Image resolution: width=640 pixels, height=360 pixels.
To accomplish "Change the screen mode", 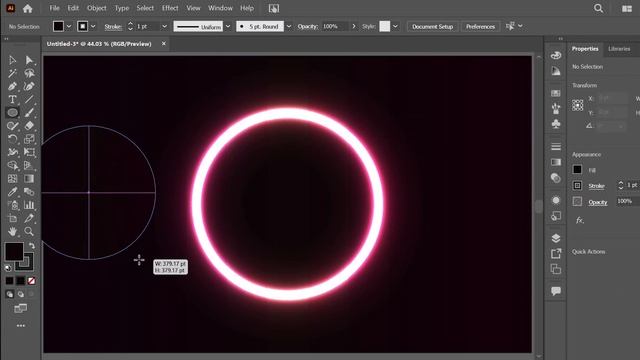I will coord(20,308).
